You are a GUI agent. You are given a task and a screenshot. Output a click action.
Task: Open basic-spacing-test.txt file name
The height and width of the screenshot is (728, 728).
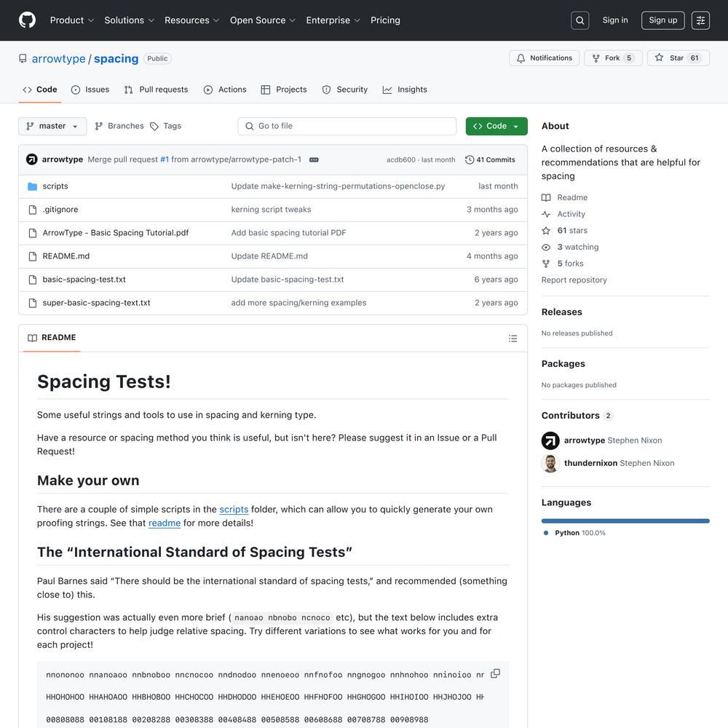84,280
